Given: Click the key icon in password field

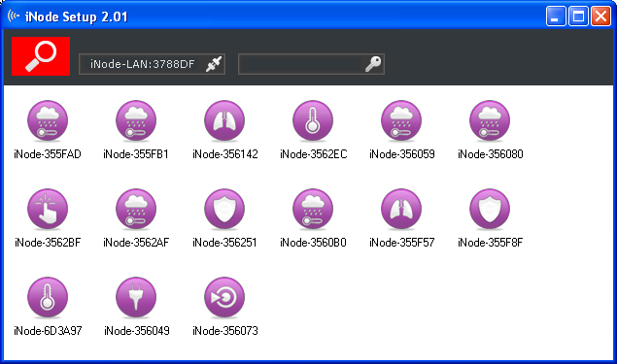Looking at the screenshot, I should coord(373,64).
